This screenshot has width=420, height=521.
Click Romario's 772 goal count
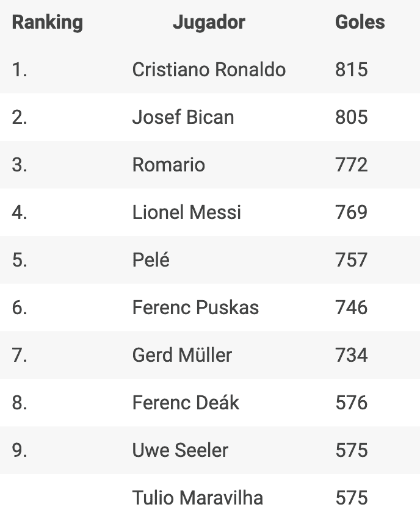pos(352,165)
